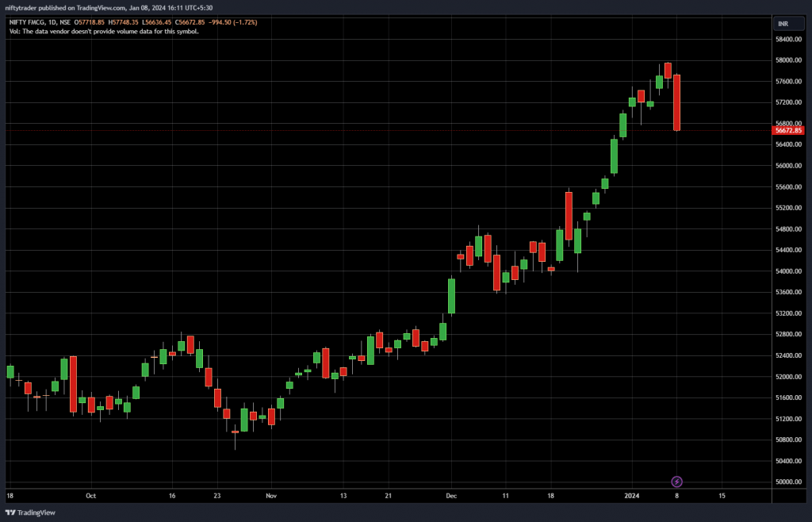Click the red 56672.85 current price tag
The image size is (812, 522).
(789, 130)
